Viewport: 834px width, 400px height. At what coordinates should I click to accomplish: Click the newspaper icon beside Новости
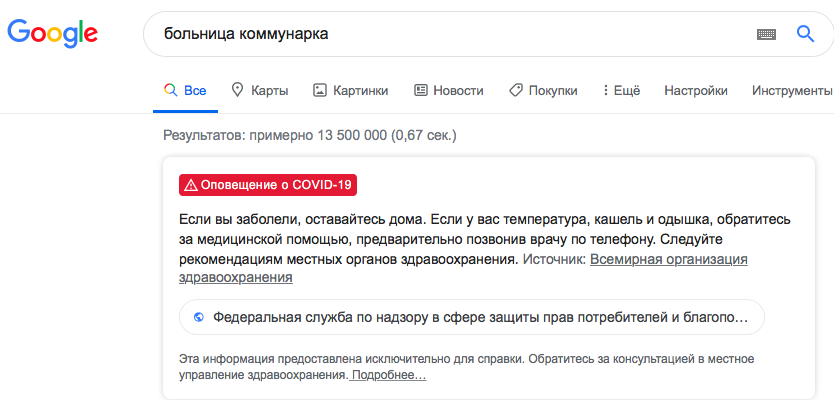click(x=420, y=90)
